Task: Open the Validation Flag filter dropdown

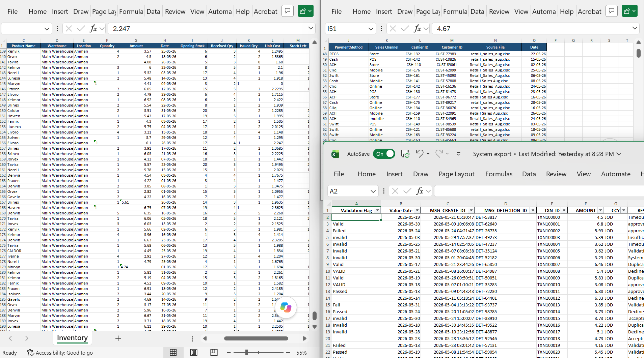Action: [377, 210]
